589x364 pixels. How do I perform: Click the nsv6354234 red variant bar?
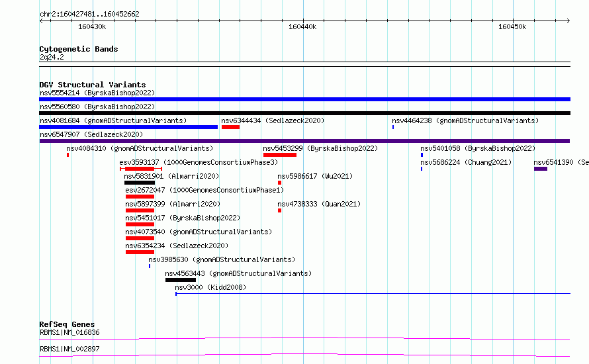point(140,252)
